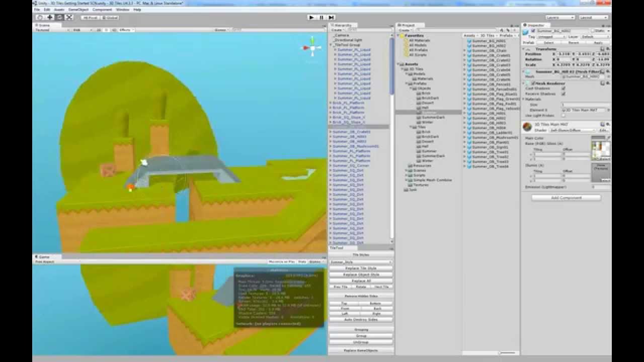
Task: Click the Replace Tile Style button
Action: click(361, 268)
